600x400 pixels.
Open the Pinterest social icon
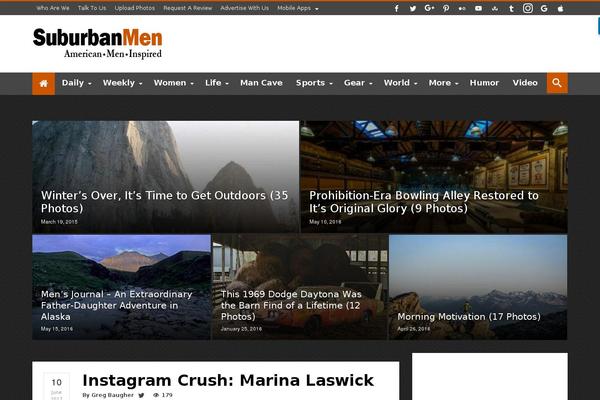(446, 8)
